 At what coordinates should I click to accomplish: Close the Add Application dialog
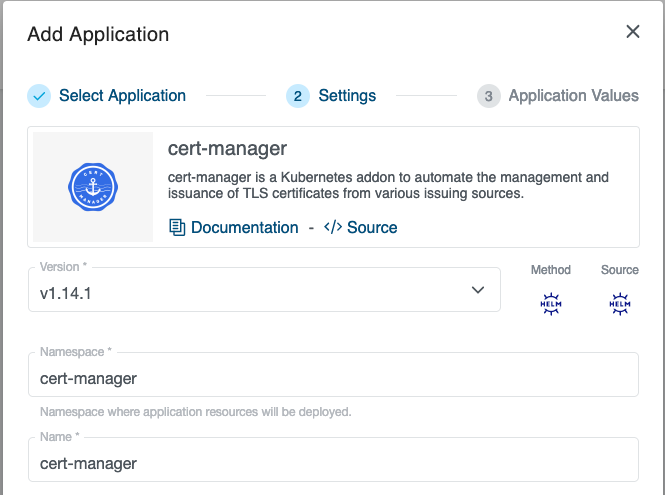pyautogui.click(x=632, y=32)
